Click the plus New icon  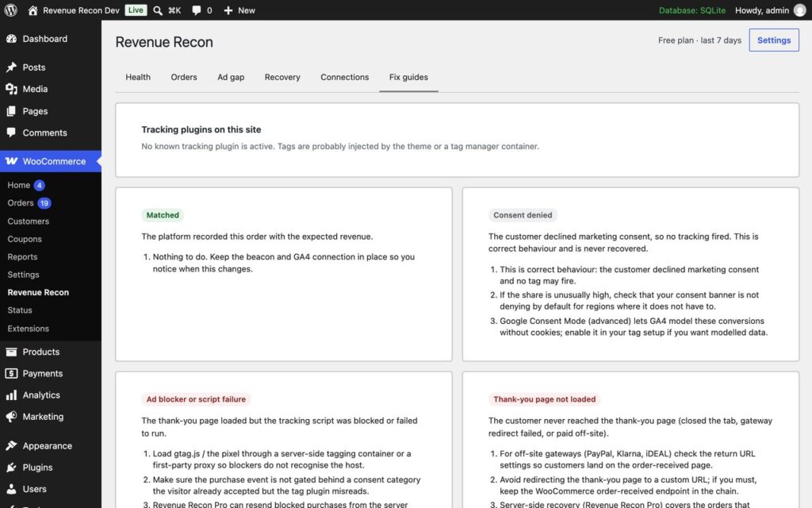228,10
